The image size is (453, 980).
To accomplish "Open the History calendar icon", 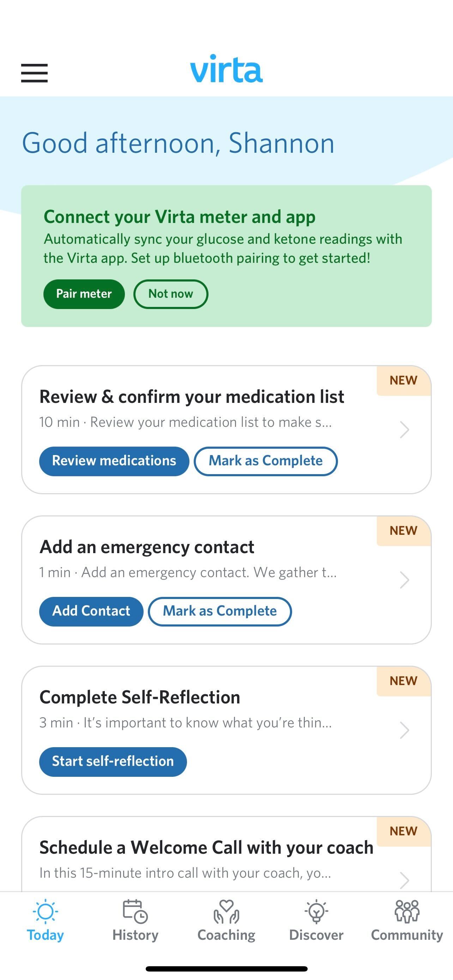I will point(135,912).
